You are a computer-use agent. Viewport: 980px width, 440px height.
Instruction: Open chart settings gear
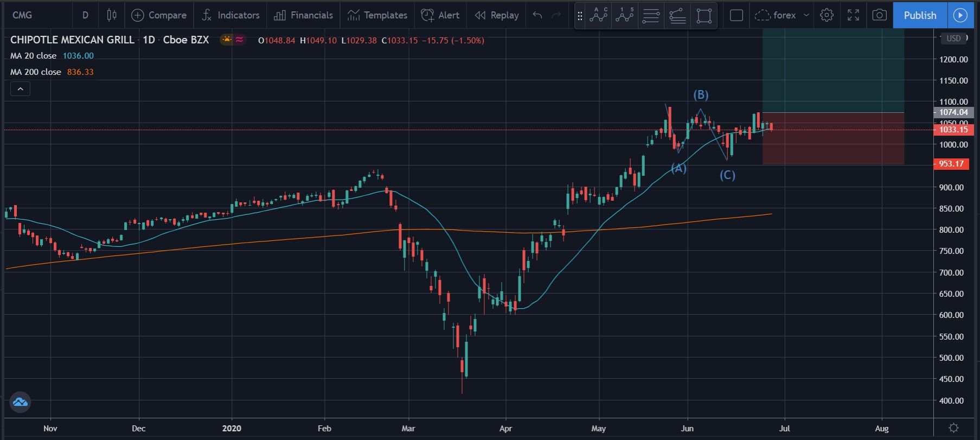(827, 15)
